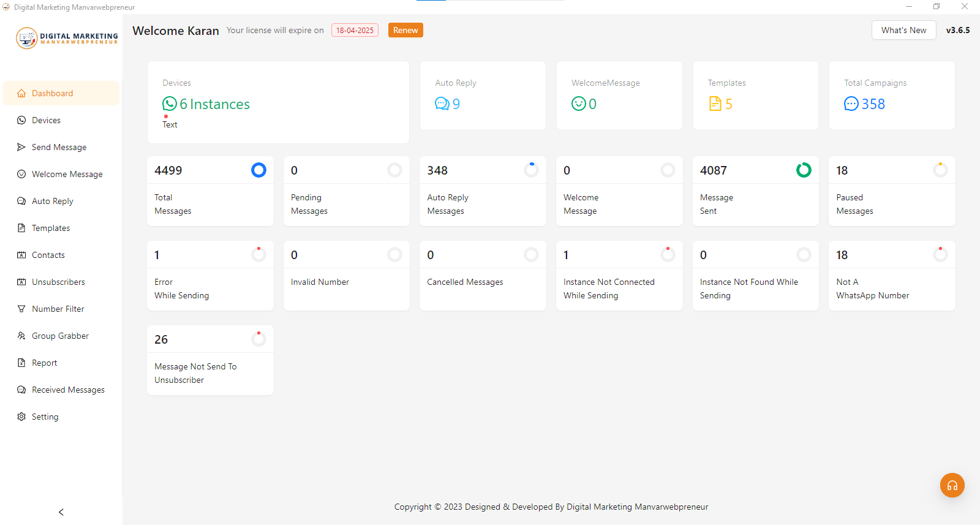The height and width of the screenshot is (525, 980).
Task: Click the WelcomeMessage smiley face icon
Action: point(578,104)
